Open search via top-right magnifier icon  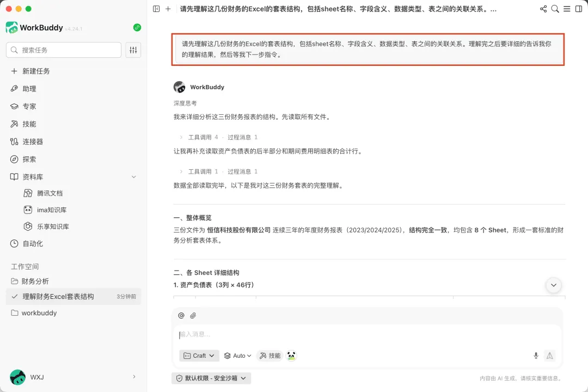[x=555, y=9]
